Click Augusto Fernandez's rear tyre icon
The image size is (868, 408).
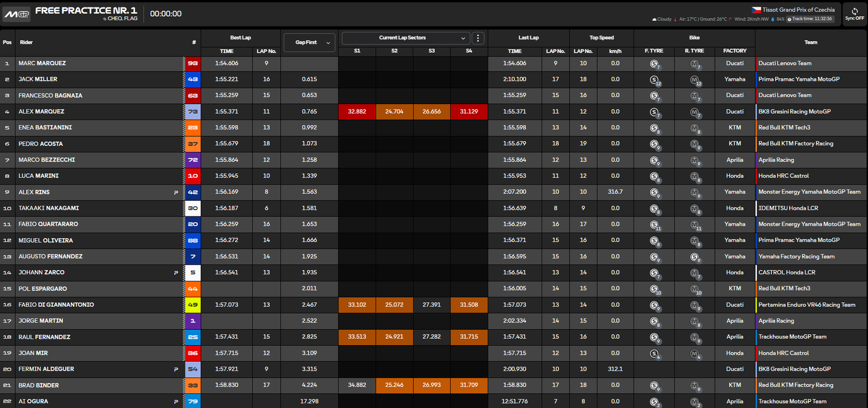tap(694, 257)
